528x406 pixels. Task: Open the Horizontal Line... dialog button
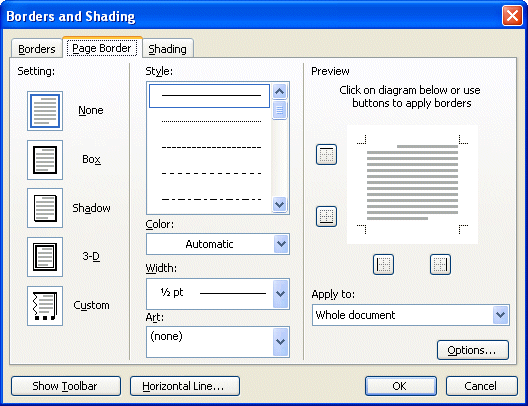(185, 386)
